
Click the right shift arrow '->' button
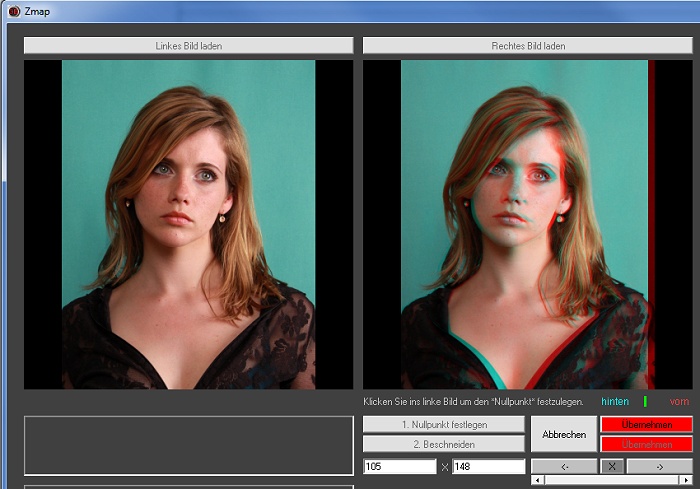tap(659, 467)
